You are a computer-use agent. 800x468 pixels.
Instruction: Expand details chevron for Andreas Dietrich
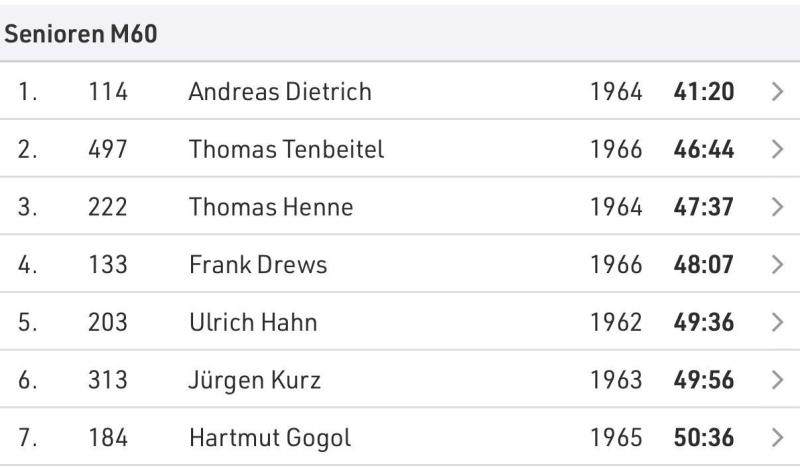[x=777, y=93]
